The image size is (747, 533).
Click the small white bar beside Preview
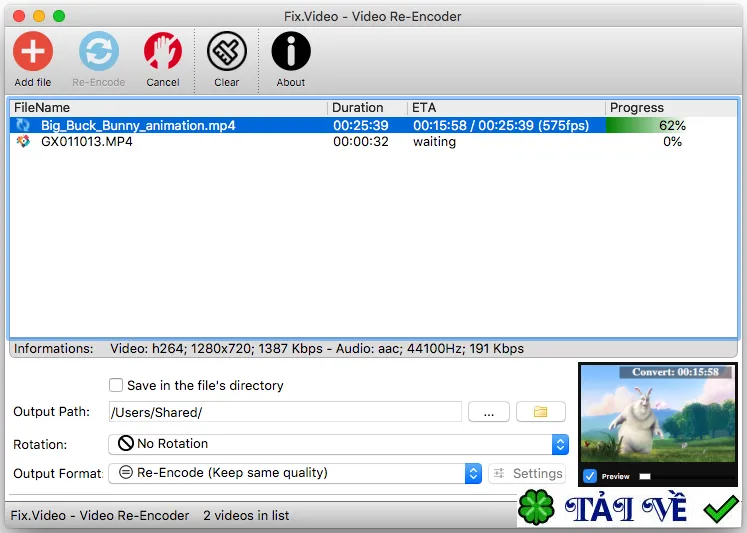645,476
